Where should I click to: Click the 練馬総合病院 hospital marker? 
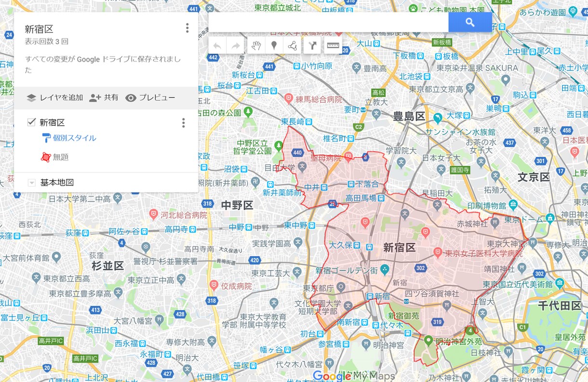pos(289,99)
